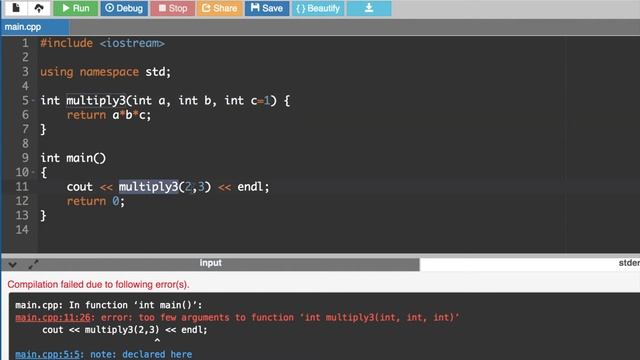Select the main.cpp tab
Image resolution: width=640 pixels, height=360 pixels.
35,27
